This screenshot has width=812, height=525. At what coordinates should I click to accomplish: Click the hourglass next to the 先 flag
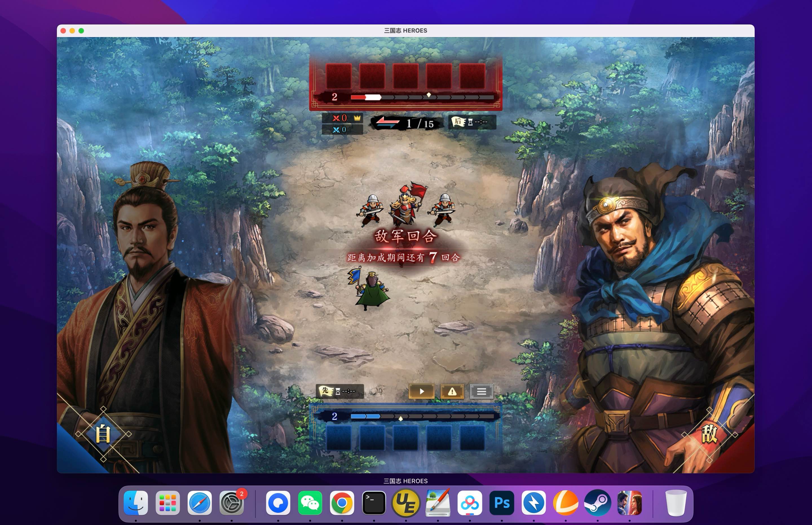[x=337, y=391]
